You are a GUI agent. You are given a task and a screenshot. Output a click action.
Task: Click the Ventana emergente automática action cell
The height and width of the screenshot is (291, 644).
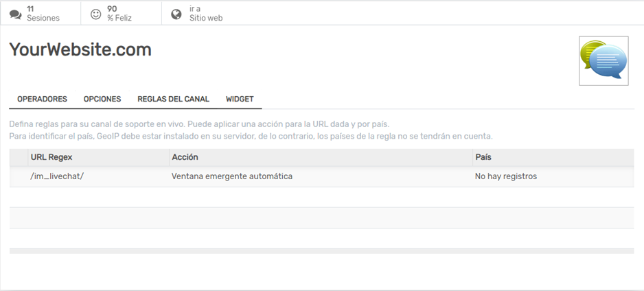[232, 176]
